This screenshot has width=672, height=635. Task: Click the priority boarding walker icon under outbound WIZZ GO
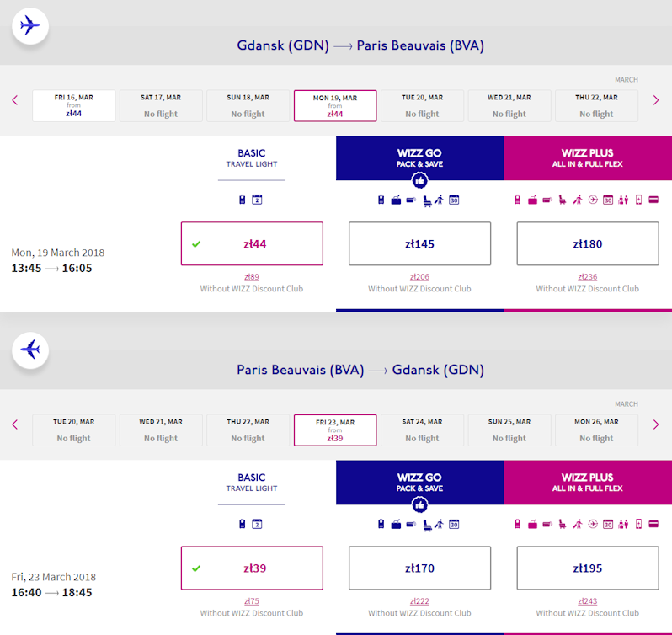439,200
